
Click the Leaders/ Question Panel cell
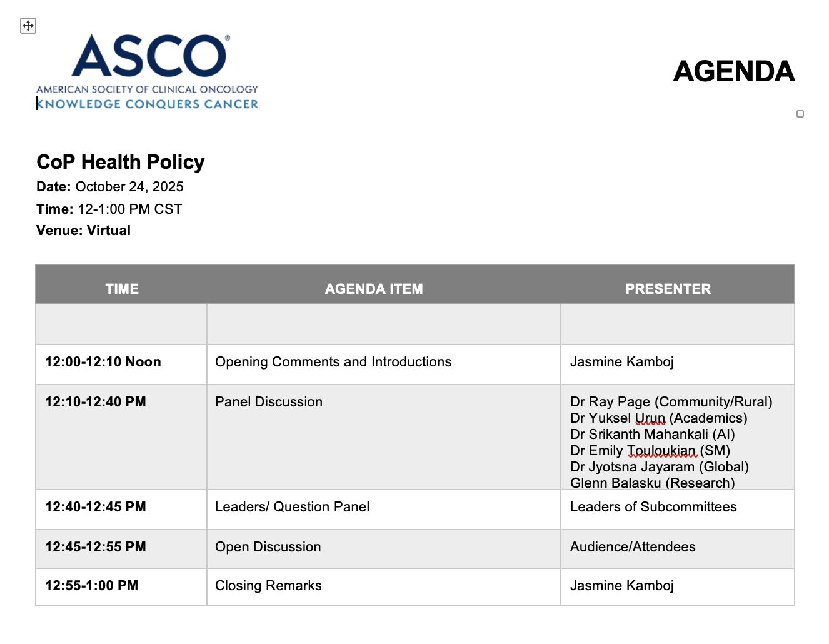pyautogui.click(x=292, y=507)
